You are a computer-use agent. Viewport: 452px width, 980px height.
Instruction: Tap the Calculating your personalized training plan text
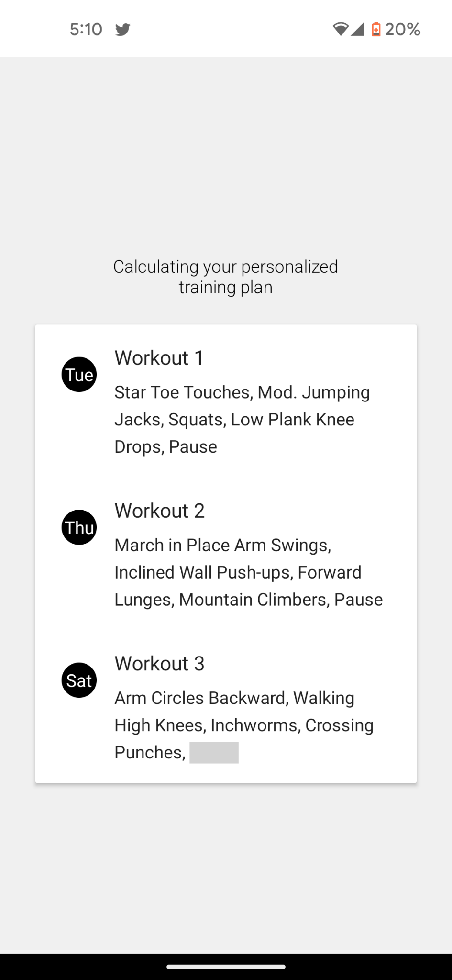coord(226,277)
